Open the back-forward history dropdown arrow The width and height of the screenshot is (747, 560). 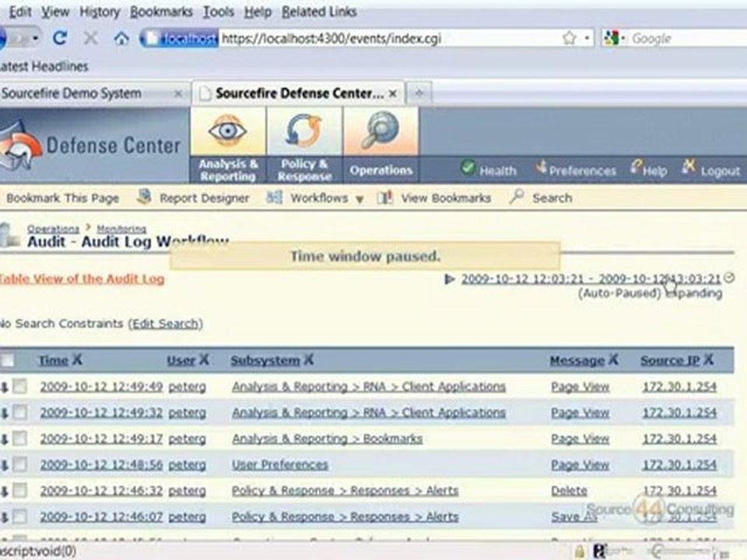(35, 38)
